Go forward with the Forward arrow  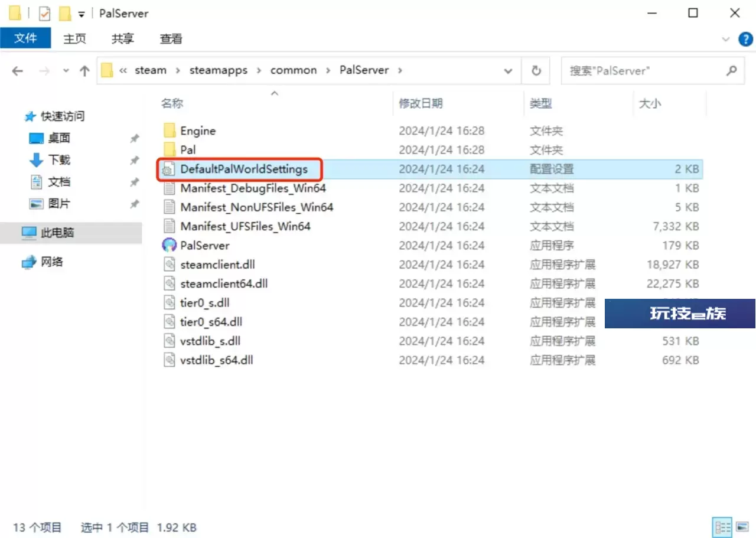pyautogui.click(x=44, y=71)
